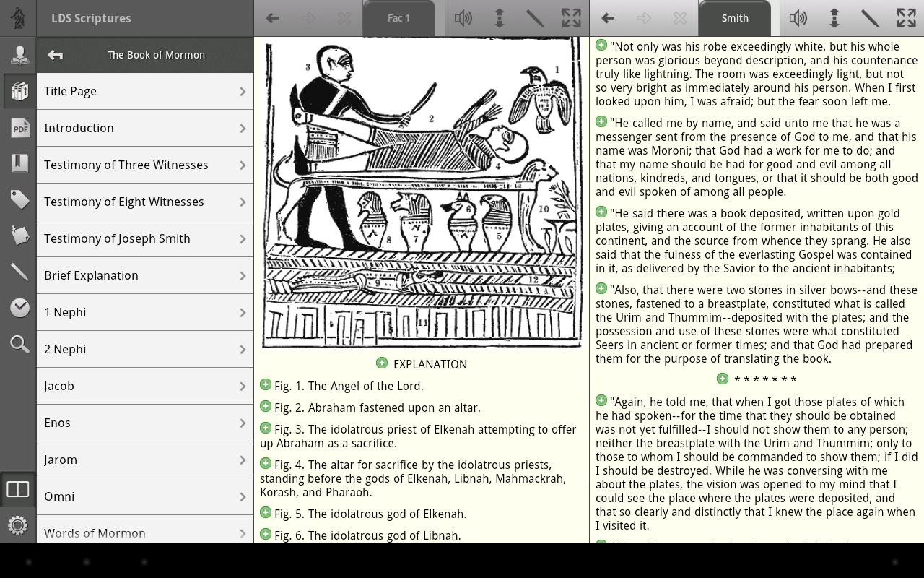Open the Jarom book entry

(145, 460)
